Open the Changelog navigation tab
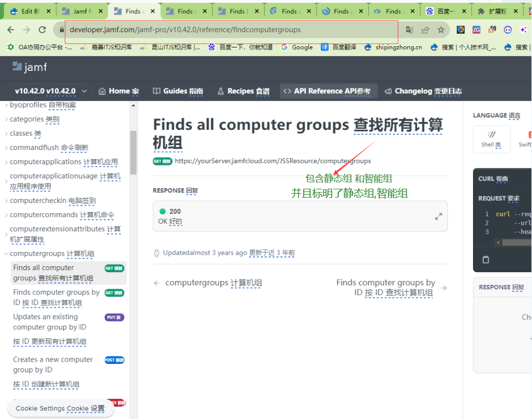Image resolution: width=532 pixels, height=419 pixels. pyautogui.click(x=423, y=91)
